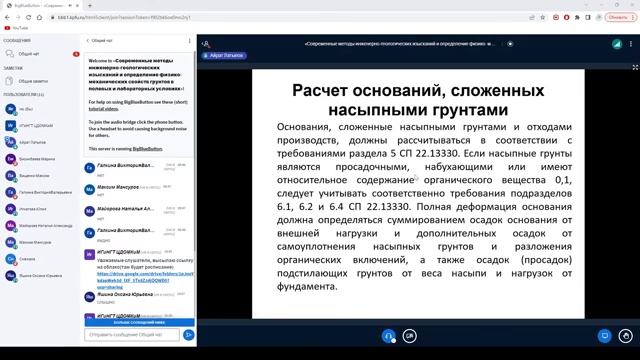Screen dimensions: 640x360
Task: Open the tutorial videos link
Action: click(103, 109)
